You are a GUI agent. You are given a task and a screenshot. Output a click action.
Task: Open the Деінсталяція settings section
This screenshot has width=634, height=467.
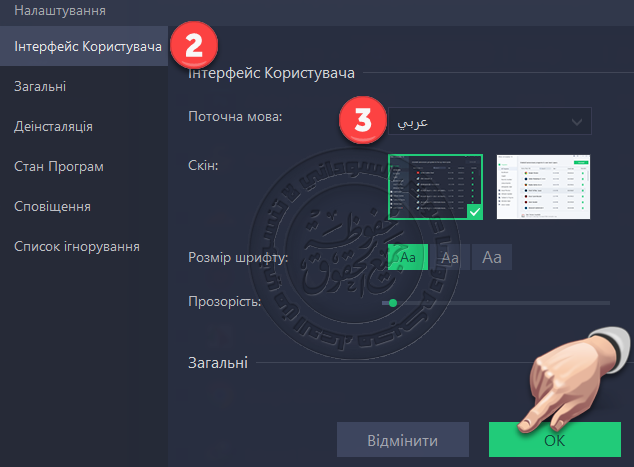click(53, 127)
